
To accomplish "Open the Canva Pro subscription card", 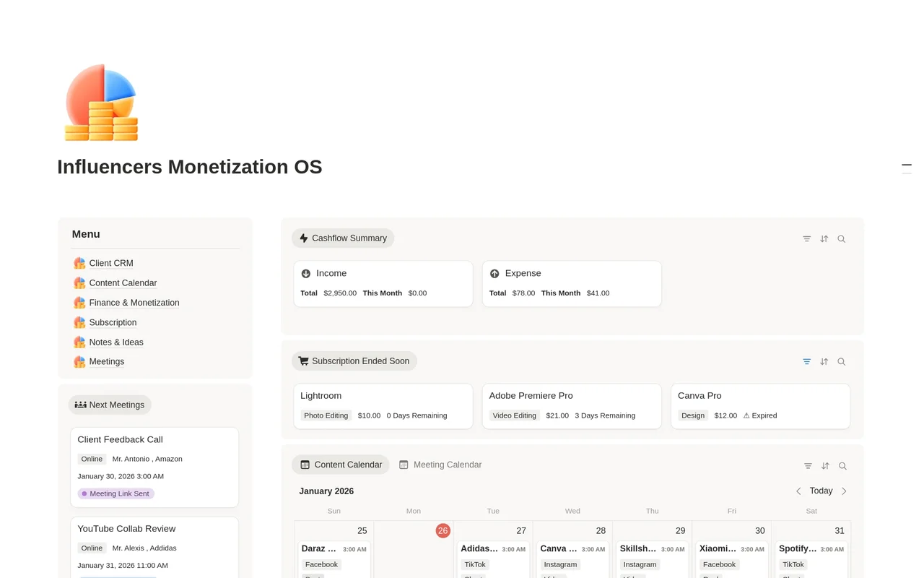I will [761, 406].
